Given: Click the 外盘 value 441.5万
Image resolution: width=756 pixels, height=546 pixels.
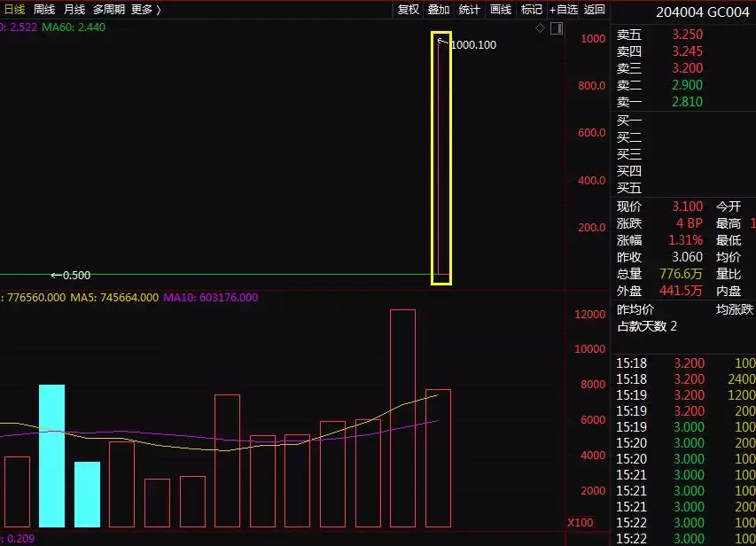Looking at the screenshot, I should click(681, 291).
